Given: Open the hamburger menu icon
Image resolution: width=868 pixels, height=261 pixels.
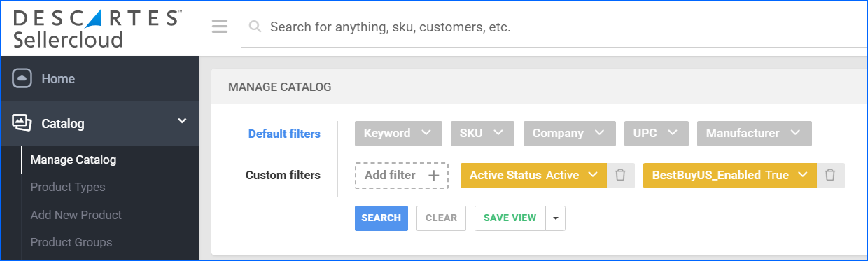Looking at the screenshot, I should coord(220,27).
